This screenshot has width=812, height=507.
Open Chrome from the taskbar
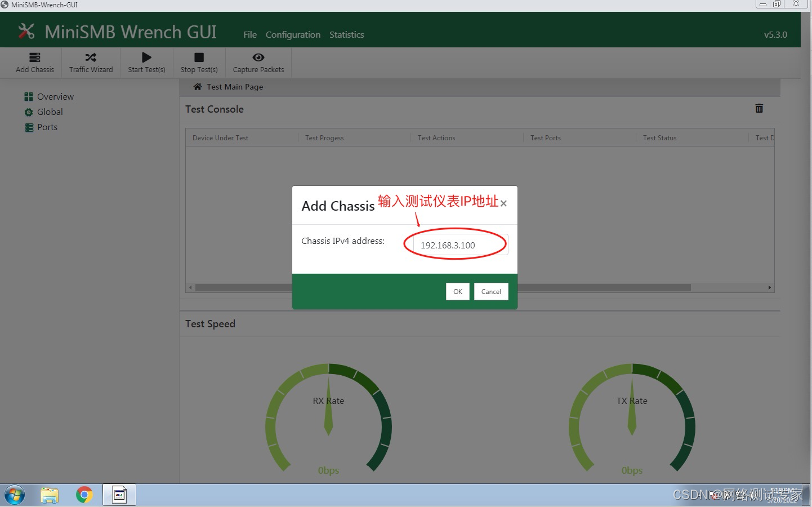tap(84, 495)
